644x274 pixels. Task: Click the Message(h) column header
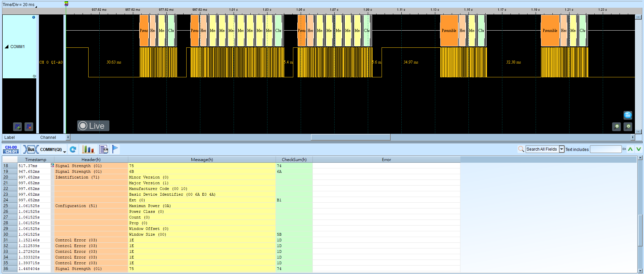tap(202, 160)
